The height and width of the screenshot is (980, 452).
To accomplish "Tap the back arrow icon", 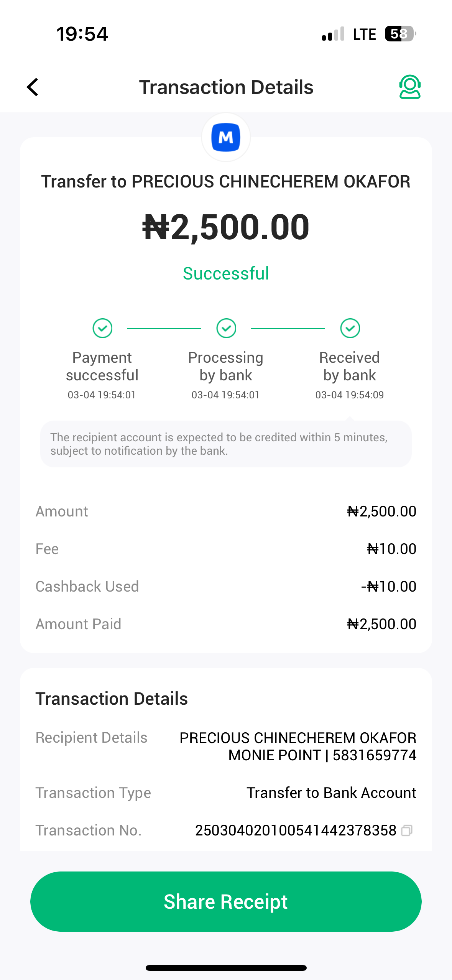I will tap(33, 87).
